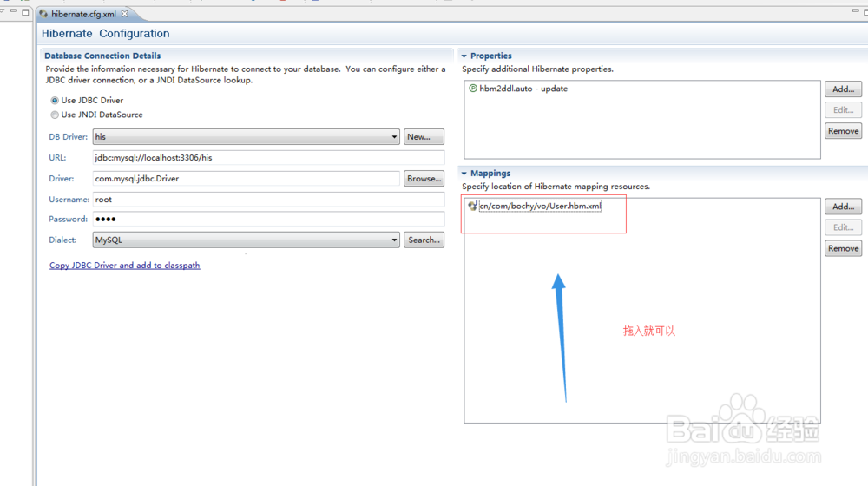
Task: Click the User.hbm.xml mapping icon
Action: coord(472,206)
